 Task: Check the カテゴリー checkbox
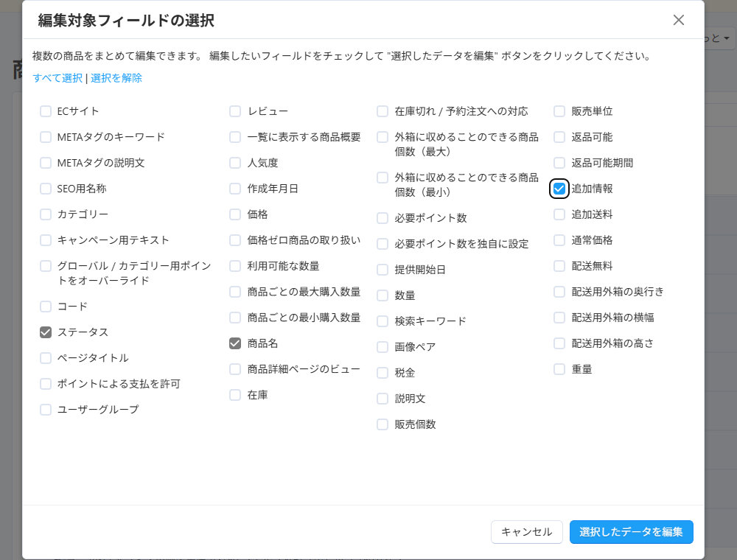coord(45,214)
